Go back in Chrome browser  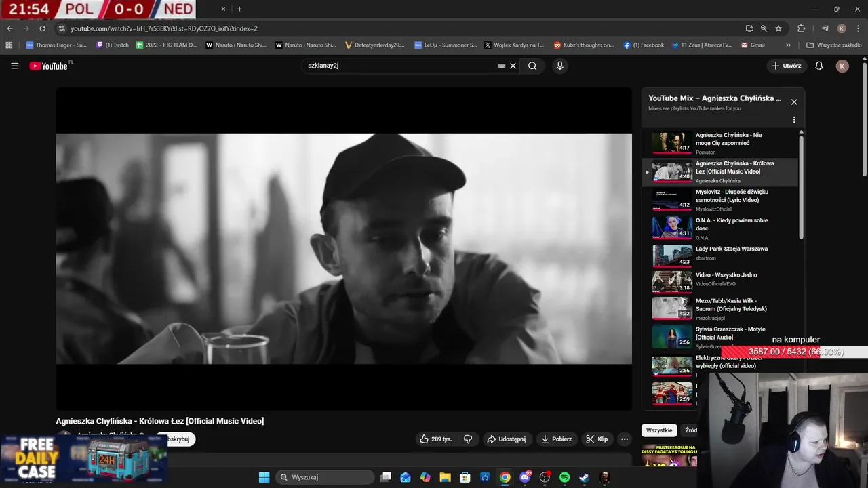(9, 28)
